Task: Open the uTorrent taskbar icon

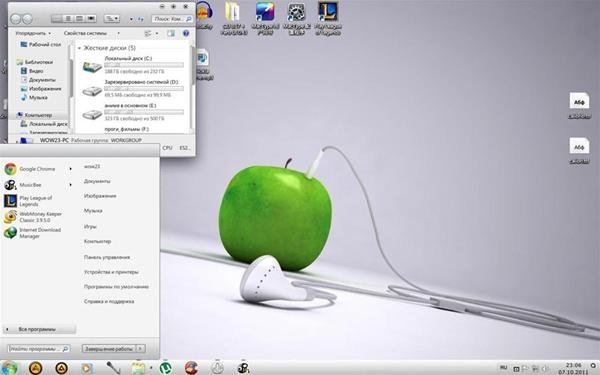Action: (165, 368)
